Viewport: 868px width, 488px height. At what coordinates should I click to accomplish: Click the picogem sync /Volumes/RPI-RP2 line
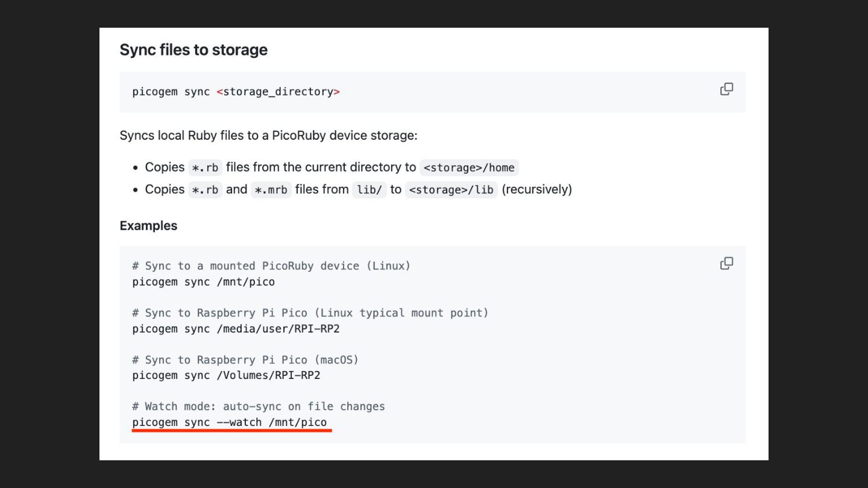click(x=226, y=375)
